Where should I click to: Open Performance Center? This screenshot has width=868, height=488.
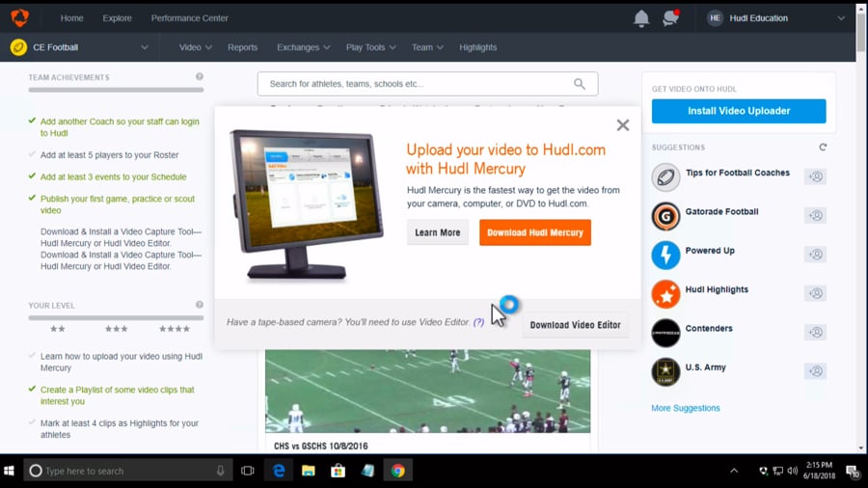[x=189, y=18]
